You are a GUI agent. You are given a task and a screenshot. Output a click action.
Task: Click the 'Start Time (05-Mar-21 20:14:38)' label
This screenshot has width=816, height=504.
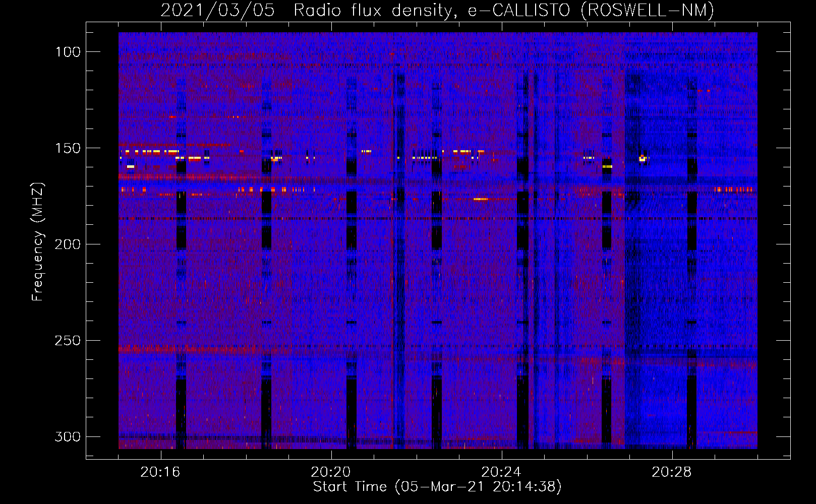(437, 487)
